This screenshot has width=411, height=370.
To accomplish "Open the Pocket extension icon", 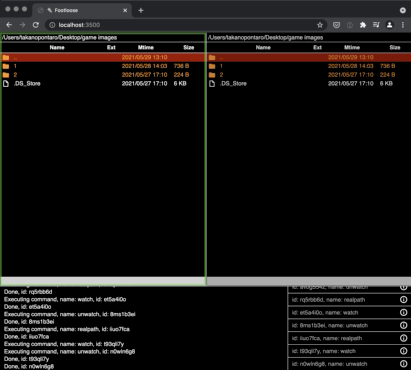I will tap(336, 25).
